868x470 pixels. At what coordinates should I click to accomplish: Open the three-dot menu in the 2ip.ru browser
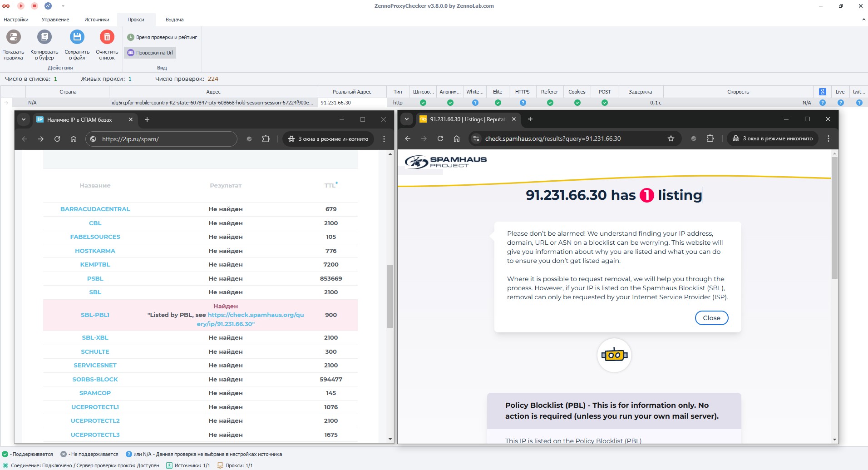click(x=384, y=139)
